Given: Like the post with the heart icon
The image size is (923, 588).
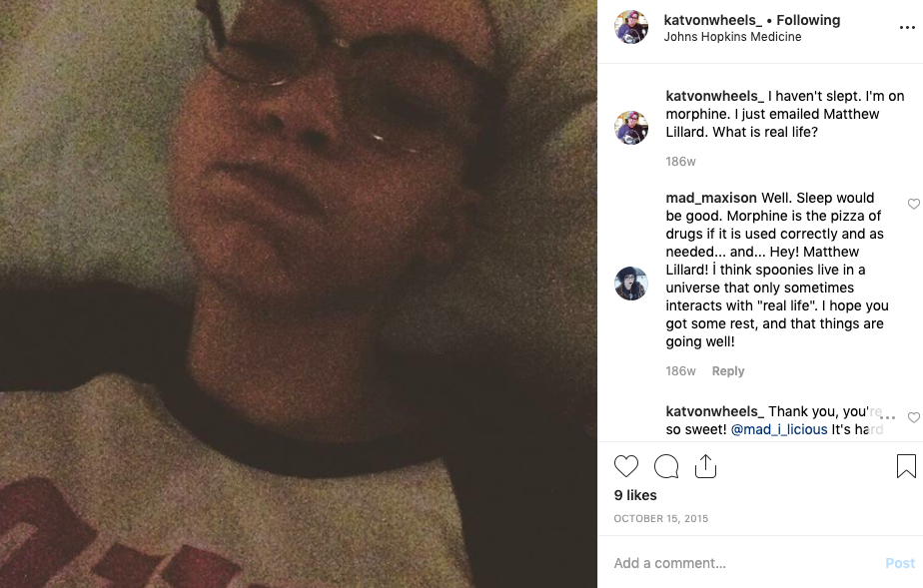Looking at the screenshot, I should click(x=625, y=466).
